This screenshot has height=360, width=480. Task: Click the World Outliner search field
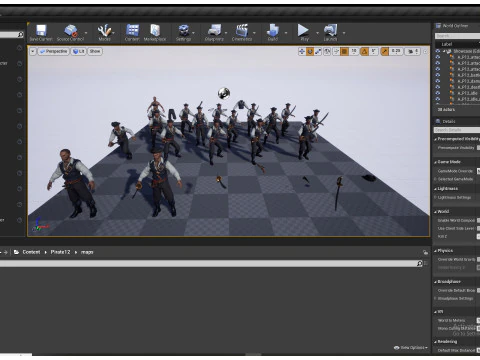(x=457, y=36)
